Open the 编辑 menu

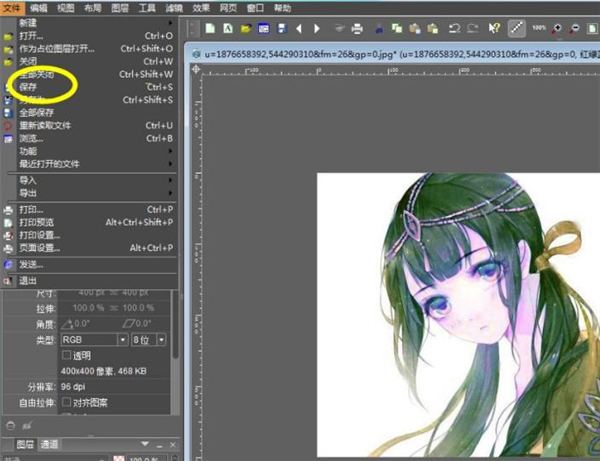(x=39, y=8)
